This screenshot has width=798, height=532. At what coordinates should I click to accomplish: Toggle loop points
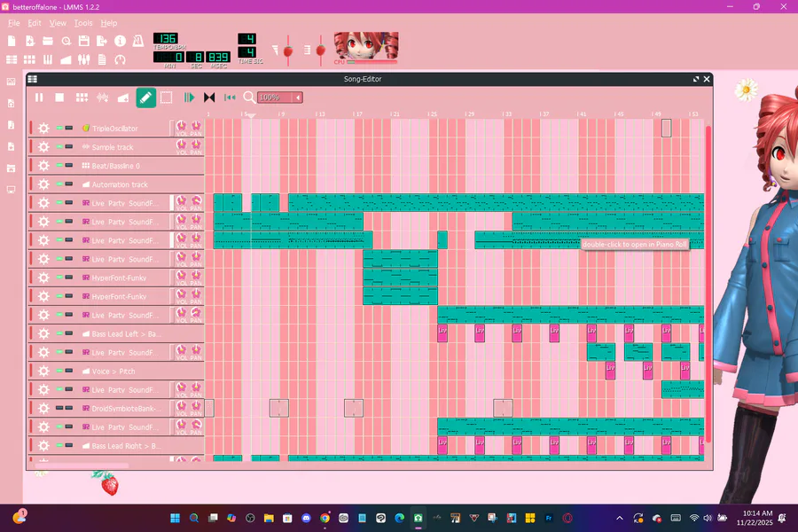pyautogui.click(x=209, y=98)
